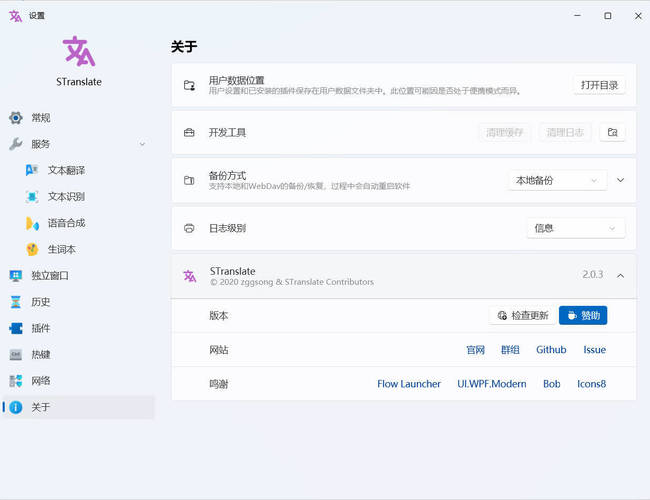Open 文本翻译 text translation settings
Image resolution: width=650 pixels, height=500 pixels.
[66, 170]
